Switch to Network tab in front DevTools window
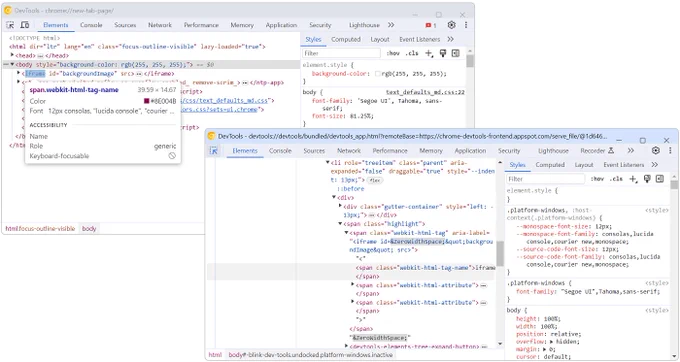The height and width of the screenshot is (362, 680). (349, 150)
